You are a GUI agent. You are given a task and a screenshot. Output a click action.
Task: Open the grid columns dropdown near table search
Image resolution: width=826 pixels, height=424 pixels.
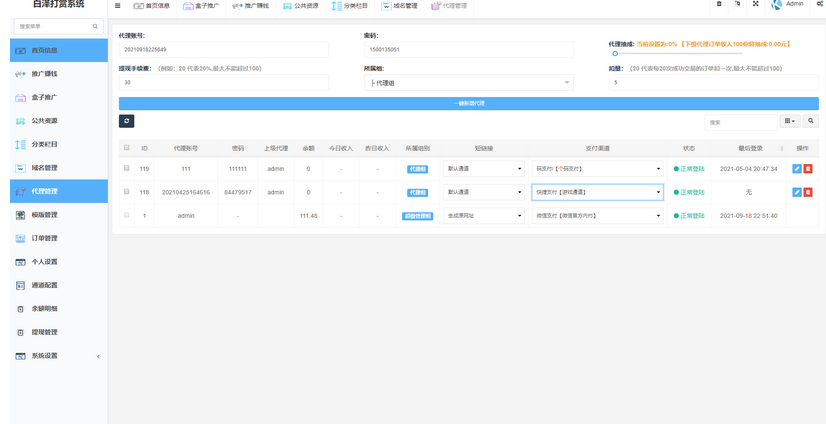point(790,121)
